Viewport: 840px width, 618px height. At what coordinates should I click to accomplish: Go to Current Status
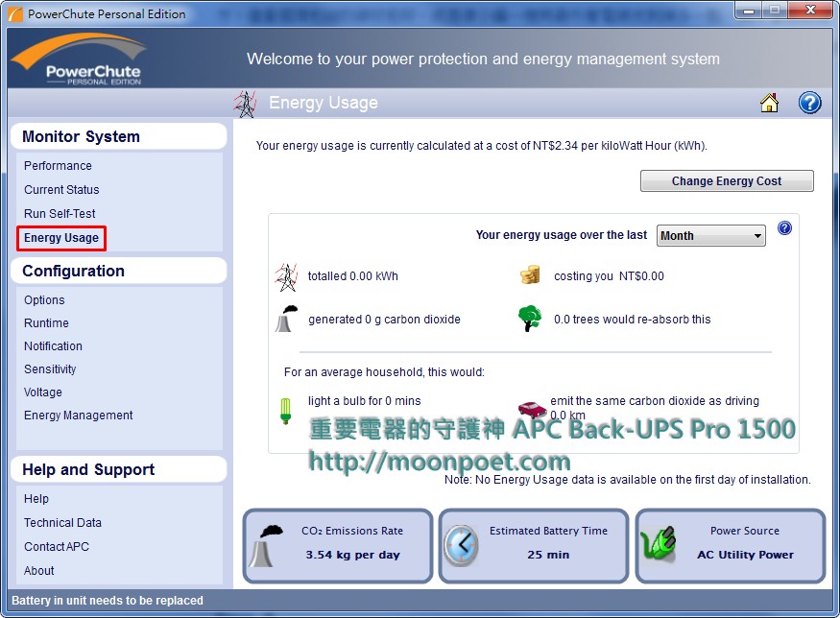click(61, 190)
